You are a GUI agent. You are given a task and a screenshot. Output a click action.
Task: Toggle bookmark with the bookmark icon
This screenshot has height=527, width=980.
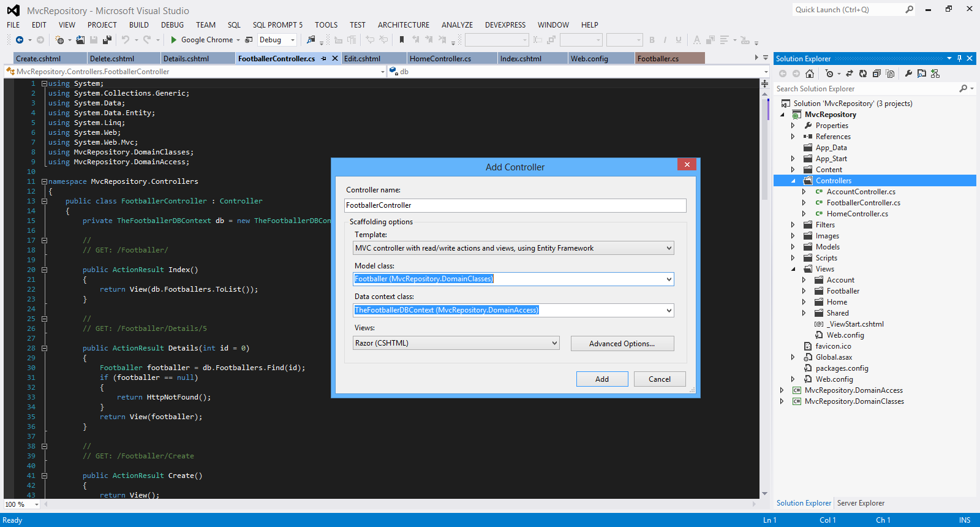[402, 40]
